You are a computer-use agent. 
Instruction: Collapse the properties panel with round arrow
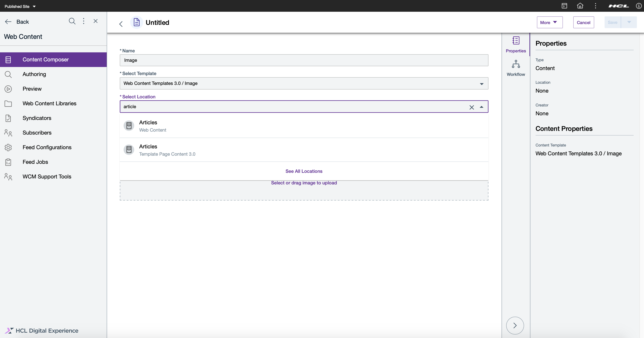[x=515, y=325]
